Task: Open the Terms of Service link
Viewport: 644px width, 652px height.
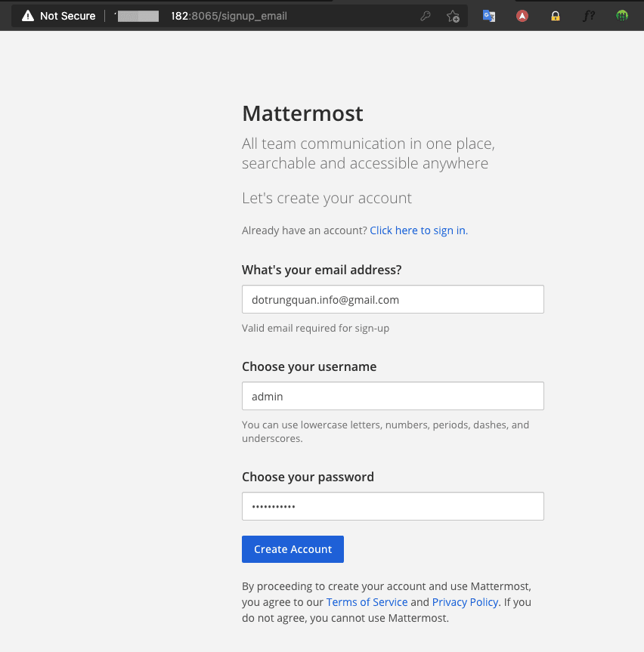Action: 367,602
